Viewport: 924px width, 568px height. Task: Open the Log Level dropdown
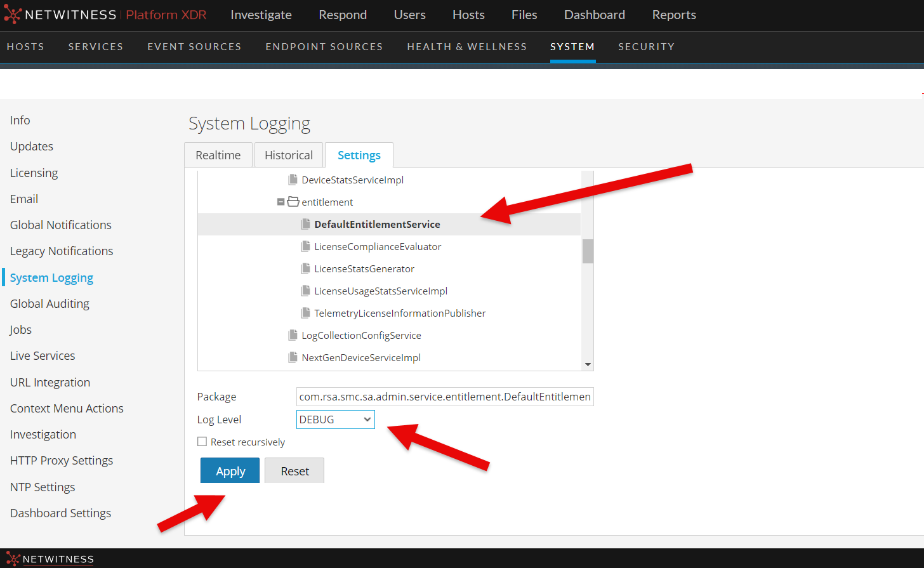coord(335,419)
